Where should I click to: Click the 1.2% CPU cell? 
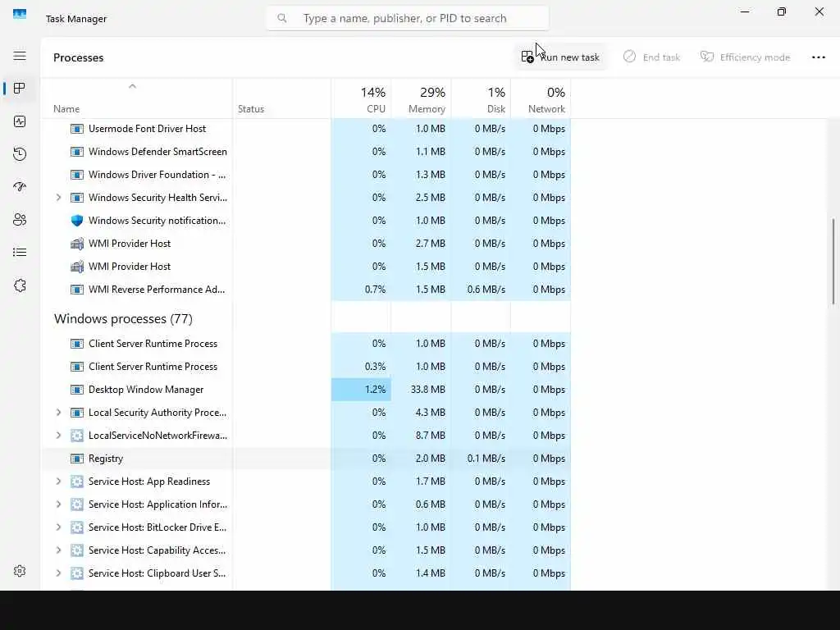tap(361, 390)
